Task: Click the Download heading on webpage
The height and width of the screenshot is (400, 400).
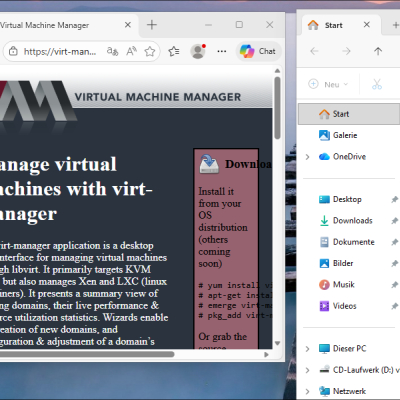Action: pyautogui.click(x=248, y=164)
